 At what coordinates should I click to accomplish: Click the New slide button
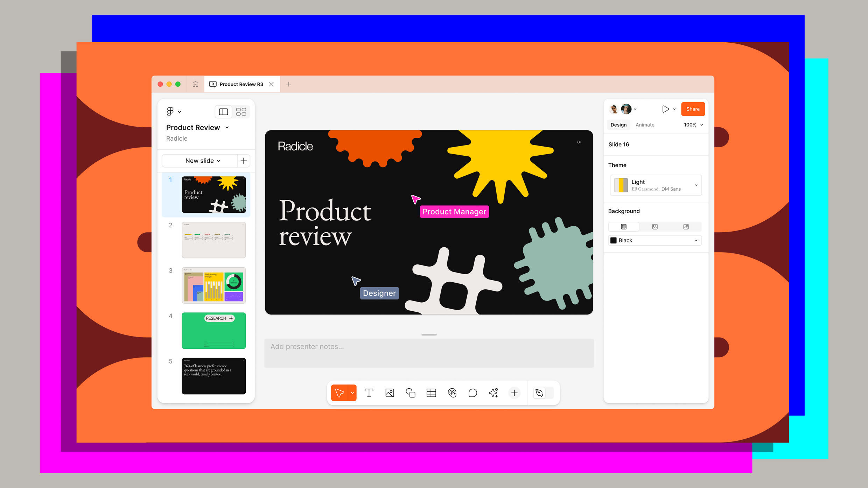coord(202,160)
